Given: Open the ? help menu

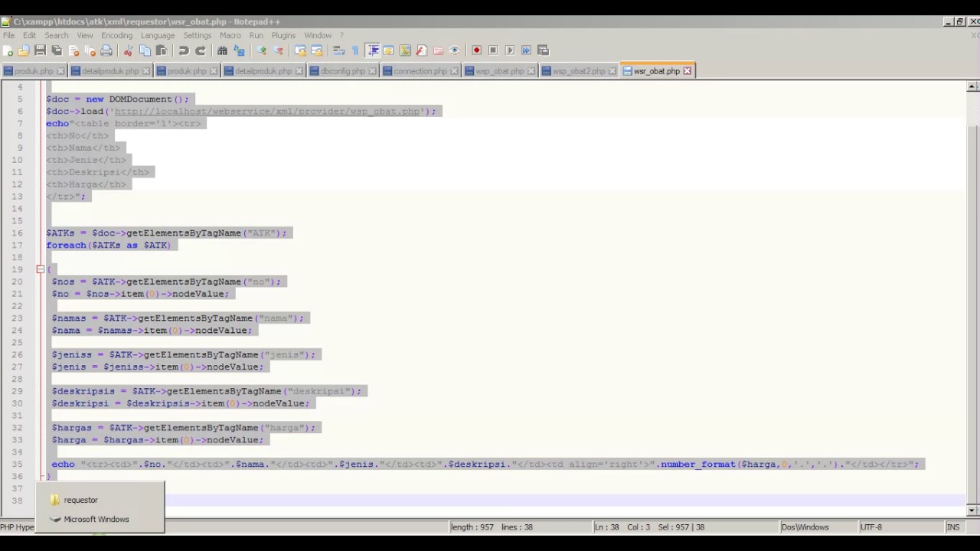Looking at the screenshot, I should 341,35.
